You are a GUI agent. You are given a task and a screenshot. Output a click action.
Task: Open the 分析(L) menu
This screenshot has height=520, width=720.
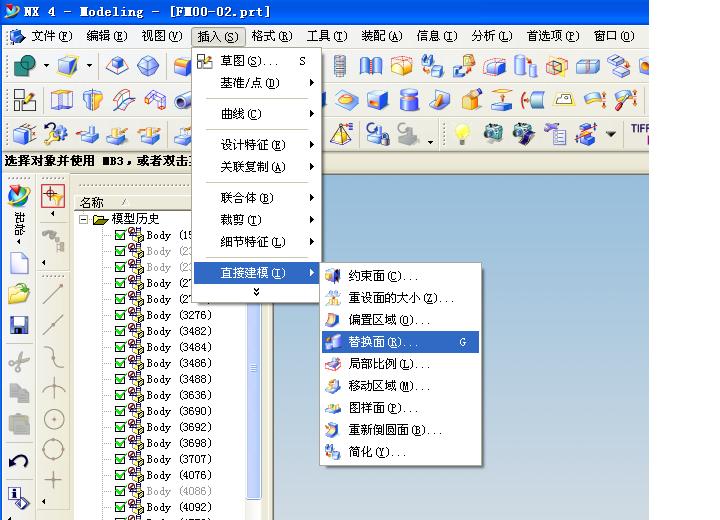pyautogui.click(x=492, y=36)
